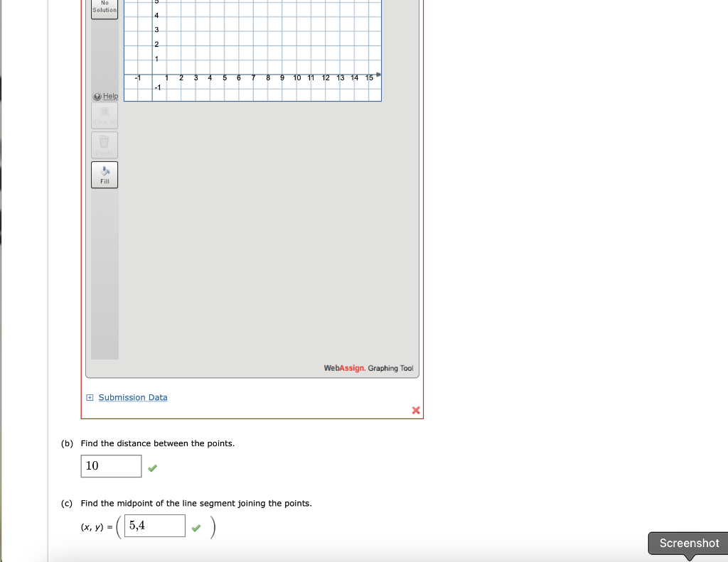728x562 pixels.
Task: Select the midpoint field showing 5,4
Action: point(154,526)
